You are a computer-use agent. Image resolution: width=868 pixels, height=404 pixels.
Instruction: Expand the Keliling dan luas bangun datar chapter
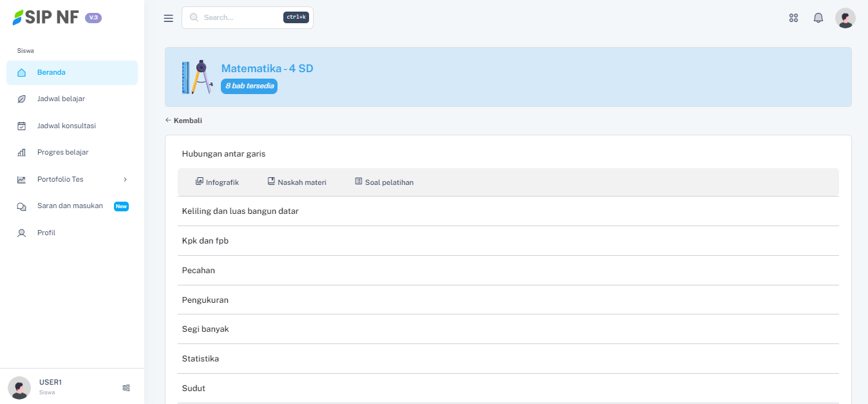point(240,211)
